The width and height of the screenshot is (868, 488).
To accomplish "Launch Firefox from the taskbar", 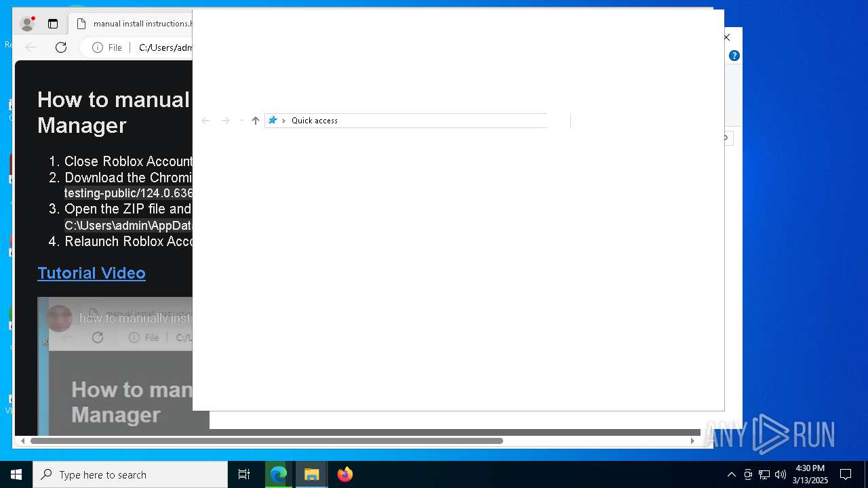I will tap(345, 474).
